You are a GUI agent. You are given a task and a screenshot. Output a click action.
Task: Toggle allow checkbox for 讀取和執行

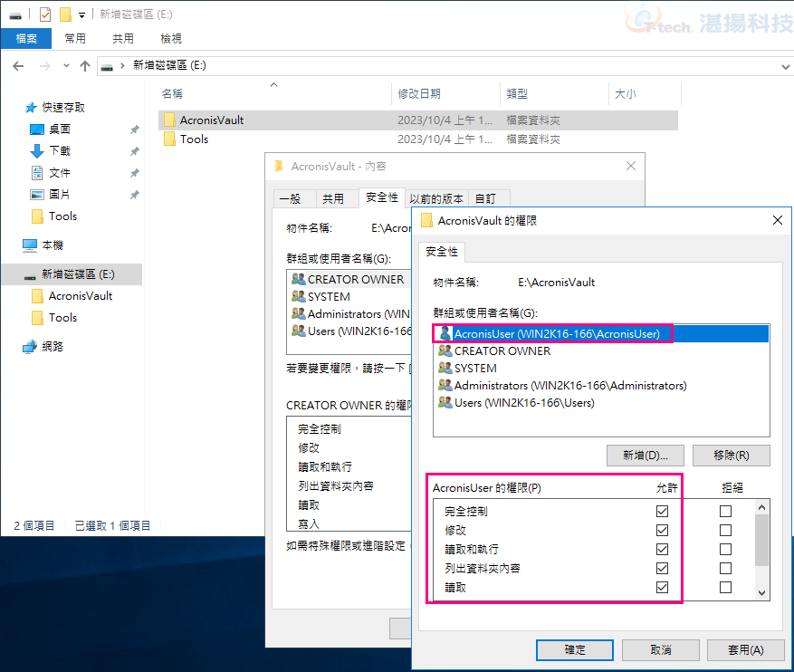(x=662, y=550)
